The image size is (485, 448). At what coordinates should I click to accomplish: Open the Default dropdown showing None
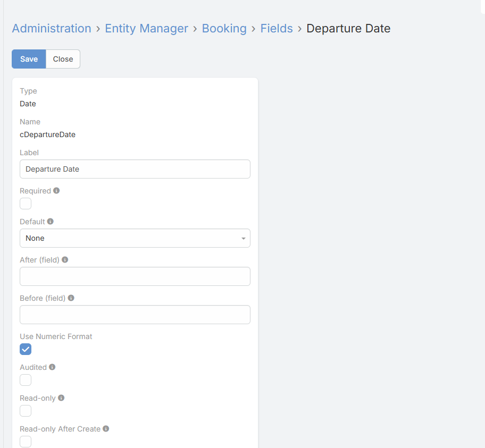pos(135,238)
